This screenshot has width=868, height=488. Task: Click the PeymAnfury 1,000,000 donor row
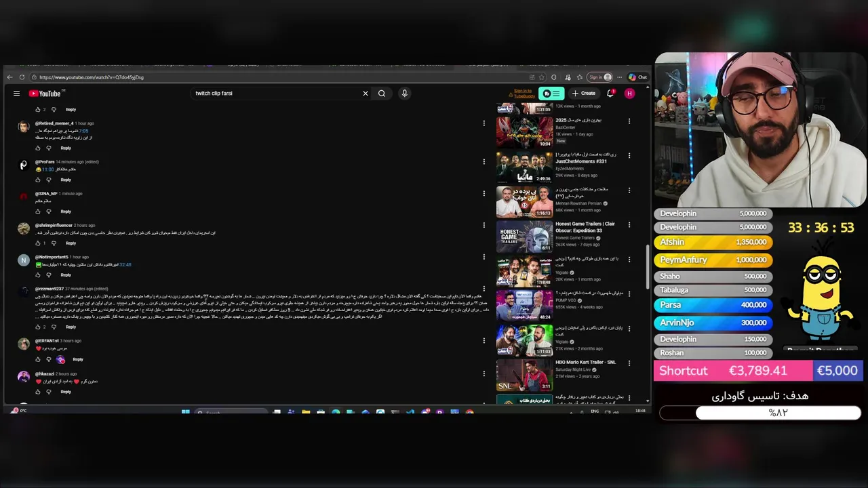713,260
